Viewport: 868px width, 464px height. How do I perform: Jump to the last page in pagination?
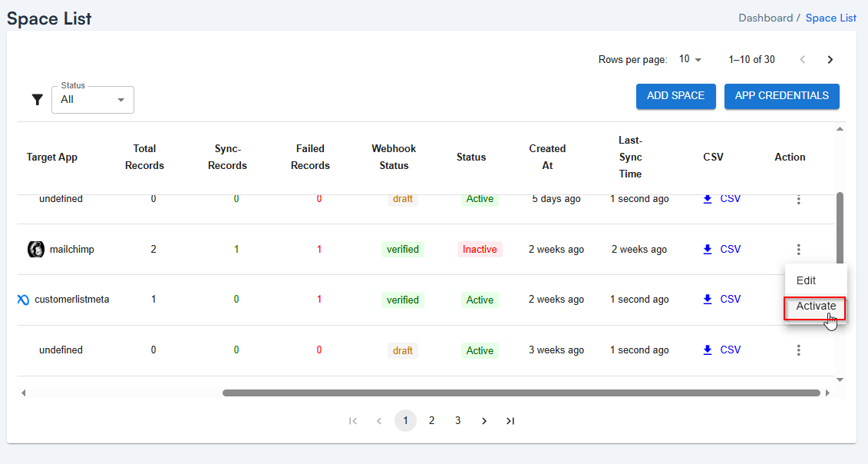[x=510, y=421]
